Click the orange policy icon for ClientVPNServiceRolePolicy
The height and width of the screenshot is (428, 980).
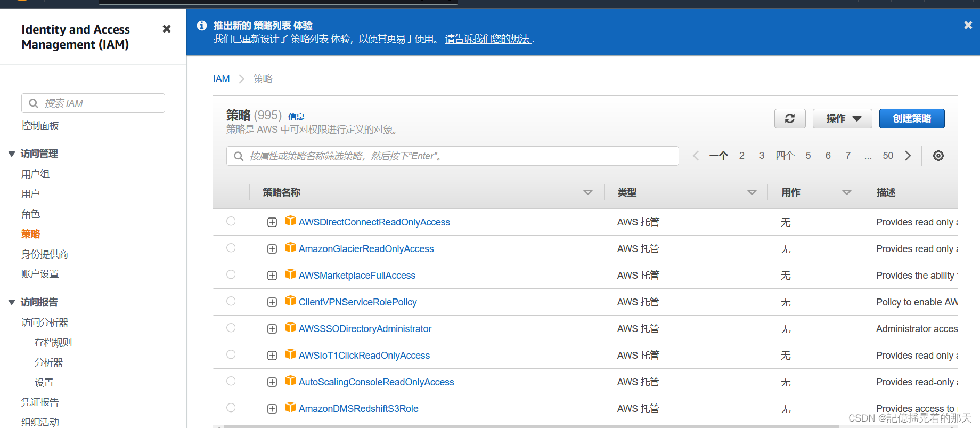(x=290, y=301)
